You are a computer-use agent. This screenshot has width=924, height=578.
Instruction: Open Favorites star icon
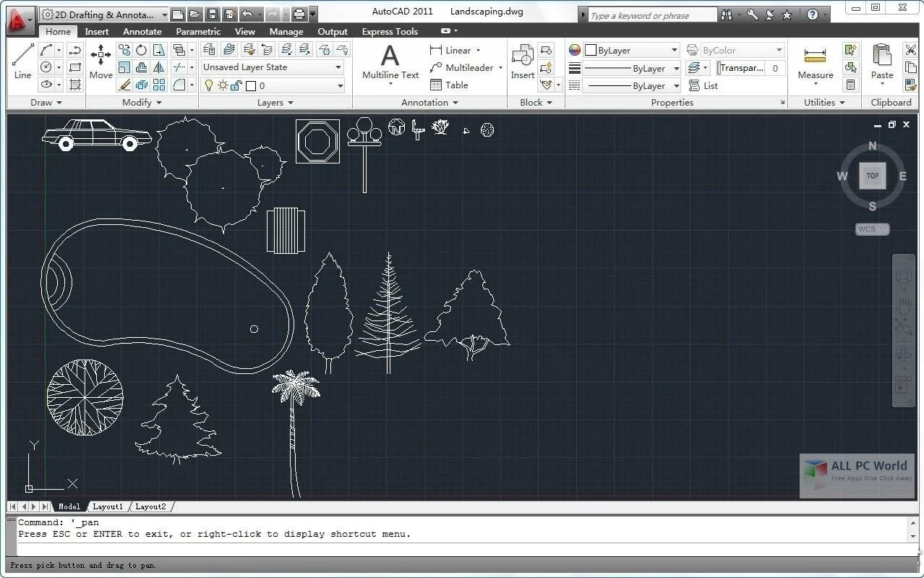tap(787, 14)
